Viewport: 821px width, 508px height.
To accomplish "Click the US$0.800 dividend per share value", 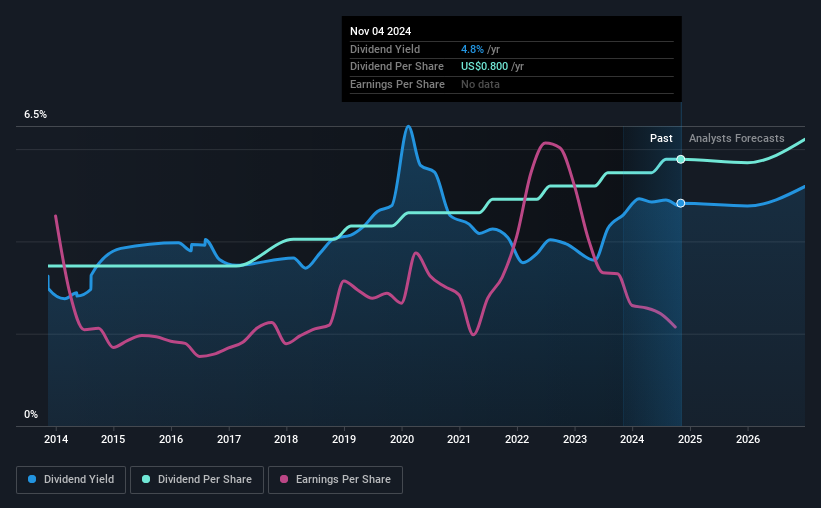I will [x=484, y=67].
